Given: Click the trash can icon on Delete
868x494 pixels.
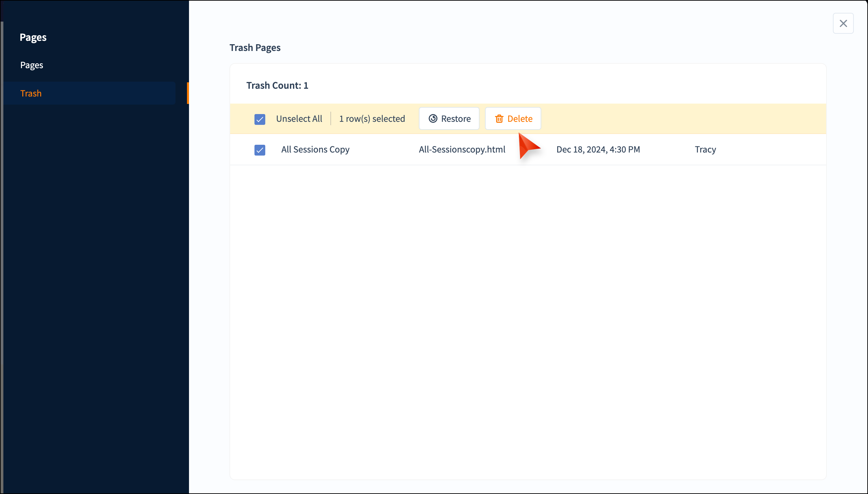Looking at the screenshot, I should [x=499, y=119].
